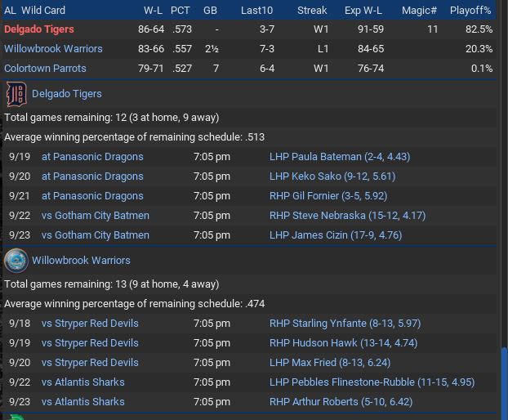Sort by the Streak column header
Image resolution: width=508 pixels, height=420 pixels.
pos(312,11)
